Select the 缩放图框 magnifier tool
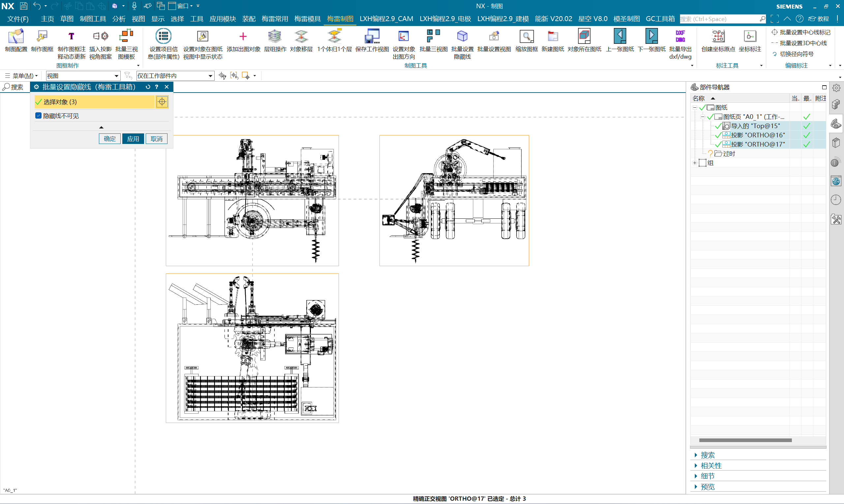Viewport: 844px width, 504px height. 527,40
